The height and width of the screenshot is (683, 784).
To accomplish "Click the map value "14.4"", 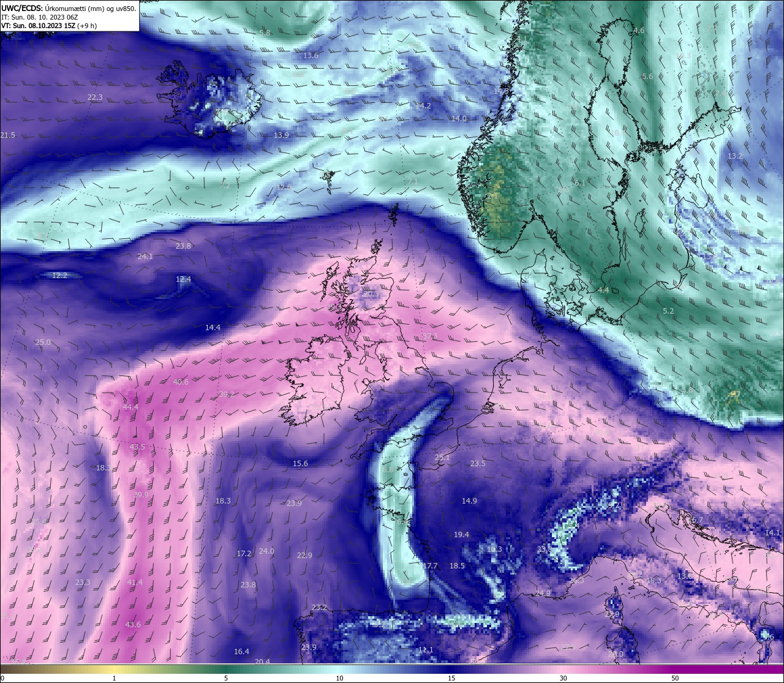I will point(213,328).
